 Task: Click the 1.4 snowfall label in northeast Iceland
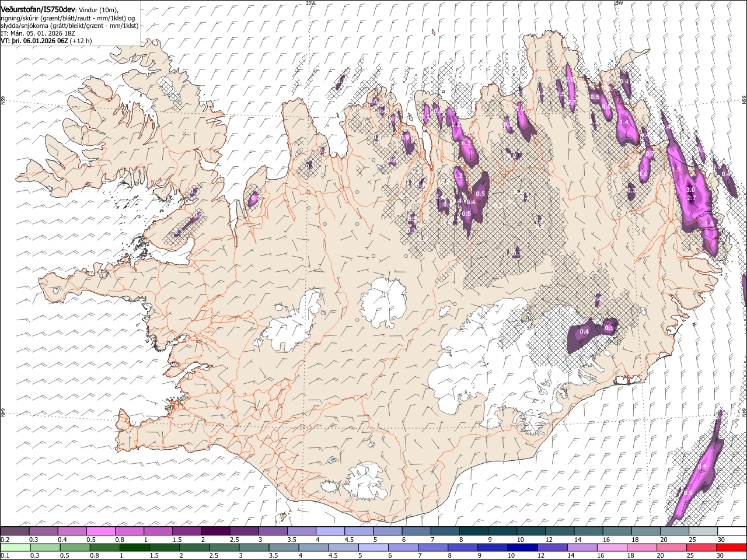623,123
